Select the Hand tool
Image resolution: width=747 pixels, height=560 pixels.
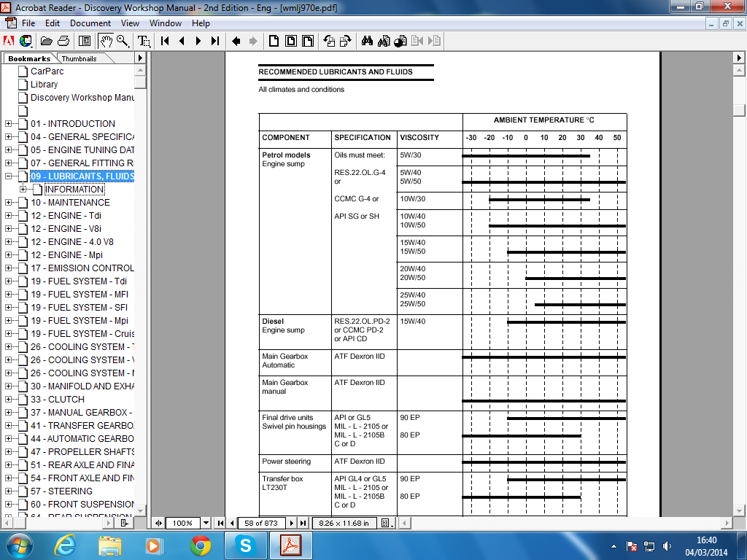click(106, 41)
